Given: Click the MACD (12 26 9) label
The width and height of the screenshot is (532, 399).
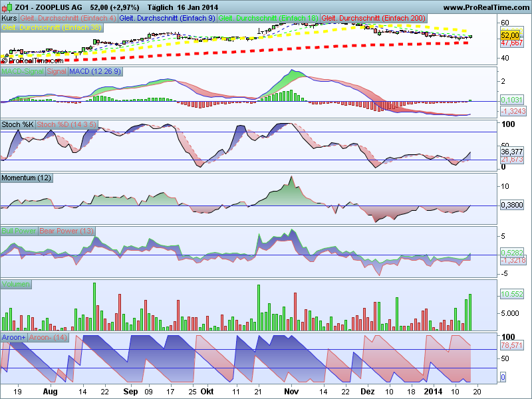Looking at the screenshot, I should pyautogui.click(x=95, y=72).
